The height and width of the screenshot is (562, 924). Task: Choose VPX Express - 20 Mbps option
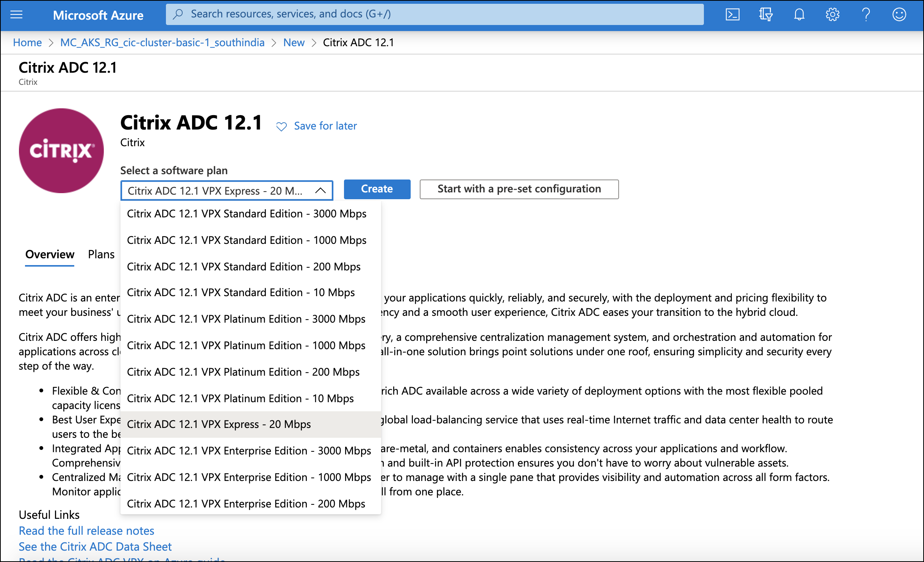[250, 424]
